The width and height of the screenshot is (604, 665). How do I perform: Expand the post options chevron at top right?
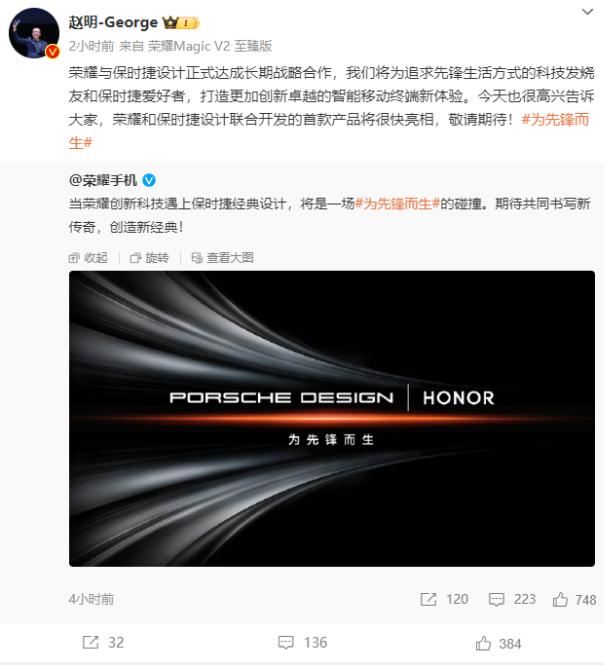[587, 12]
